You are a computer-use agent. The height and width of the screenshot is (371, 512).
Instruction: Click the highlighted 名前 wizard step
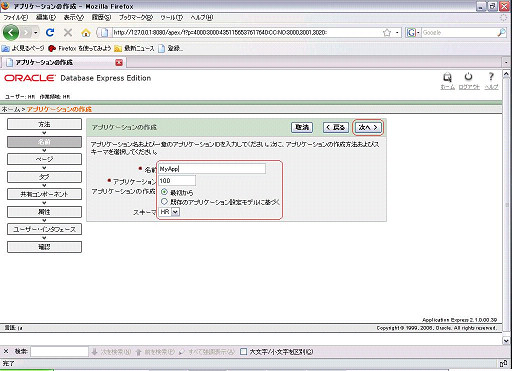(44, 142)
